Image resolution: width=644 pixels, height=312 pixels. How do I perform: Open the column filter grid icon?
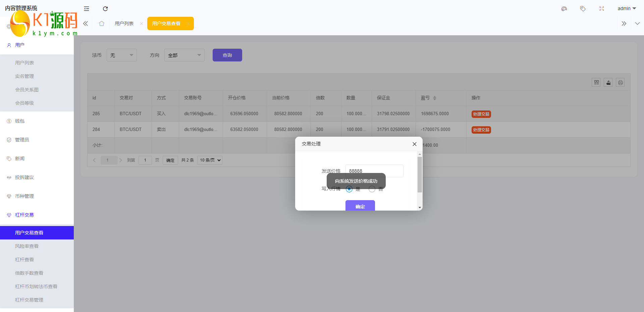(596, 83)
